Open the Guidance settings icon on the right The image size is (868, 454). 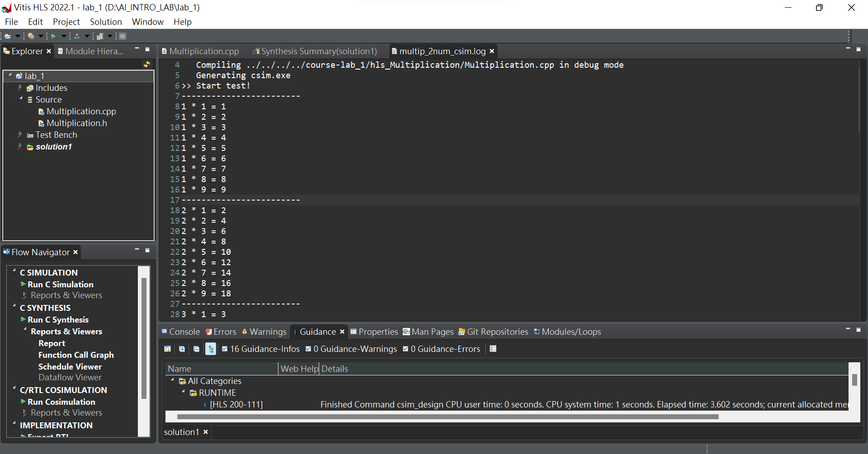point(493,349)
